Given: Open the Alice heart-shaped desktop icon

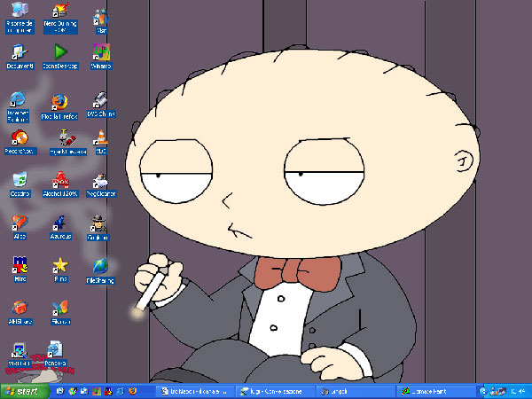Looking at the screenshot, I should coord(20,227).
